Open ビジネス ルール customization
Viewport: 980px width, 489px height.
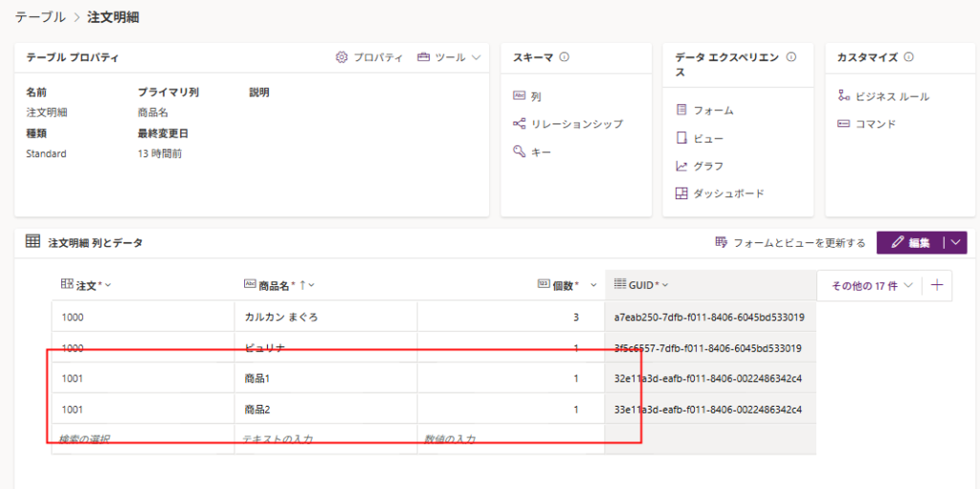(x=891, y=97)
